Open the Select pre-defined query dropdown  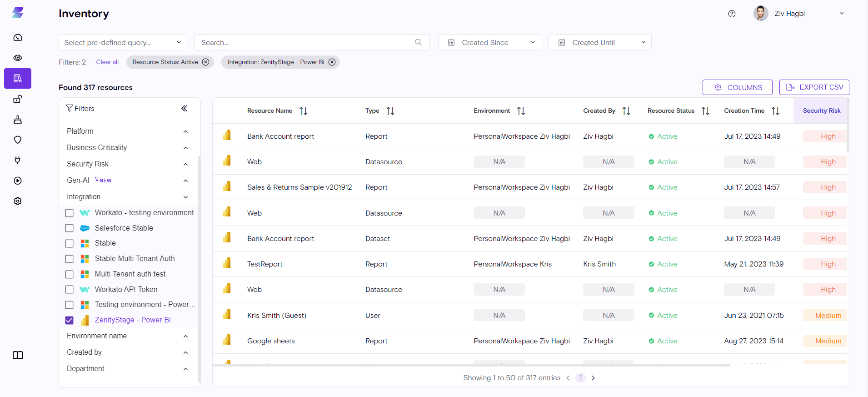[x=122, y=42]
